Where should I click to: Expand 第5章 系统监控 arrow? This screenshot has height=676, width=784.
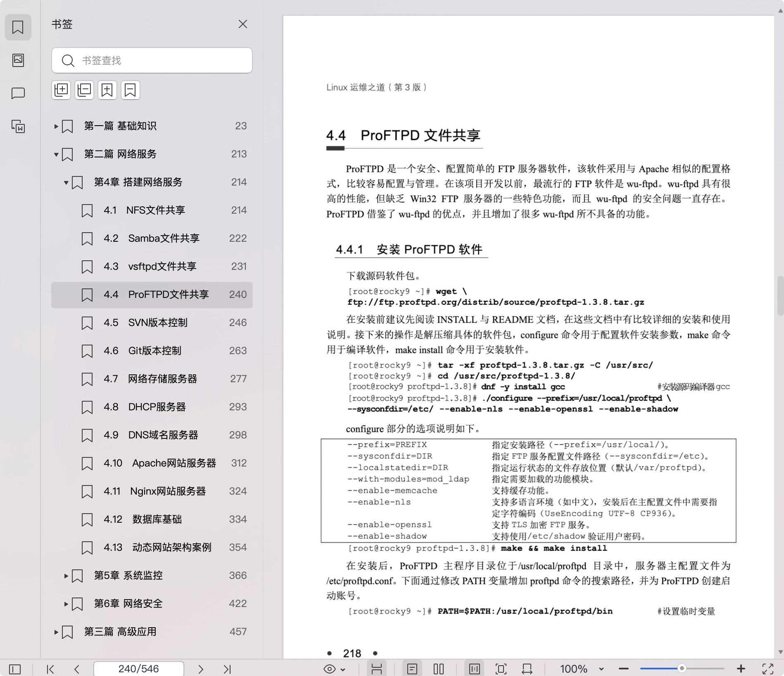(x=66, y=576)
